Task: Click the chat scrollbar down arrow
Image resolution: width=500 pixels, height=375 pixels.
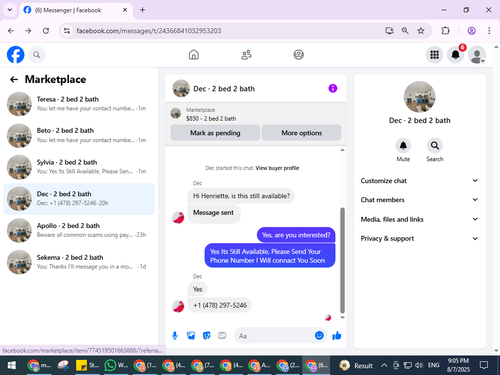Action: point(342,318)
